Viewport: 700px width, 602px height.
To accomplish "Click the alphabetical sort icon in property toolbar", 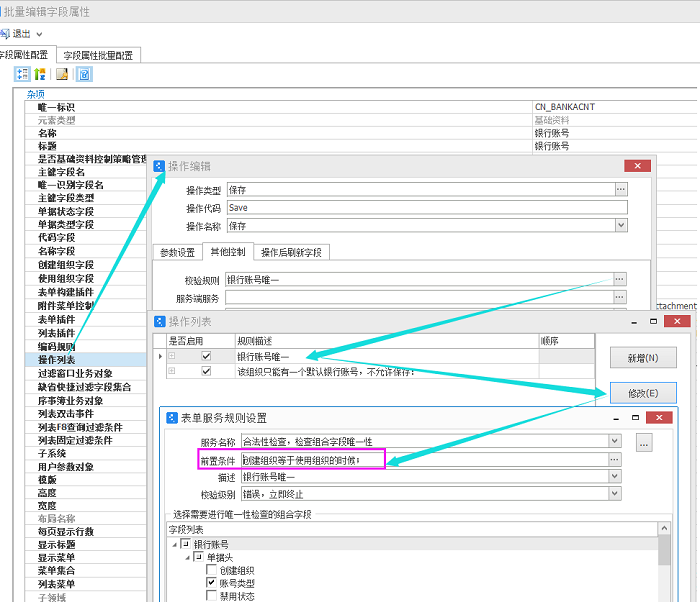I will coord(40,74).
